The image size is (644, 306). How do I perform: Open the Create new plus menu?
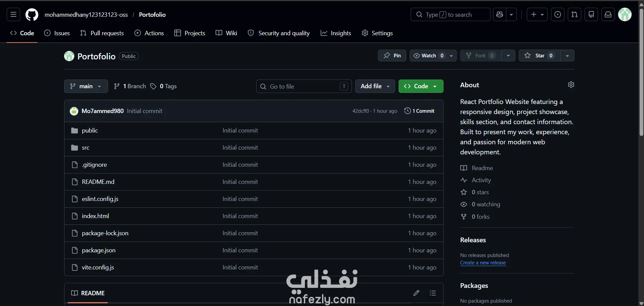(537, 14)
